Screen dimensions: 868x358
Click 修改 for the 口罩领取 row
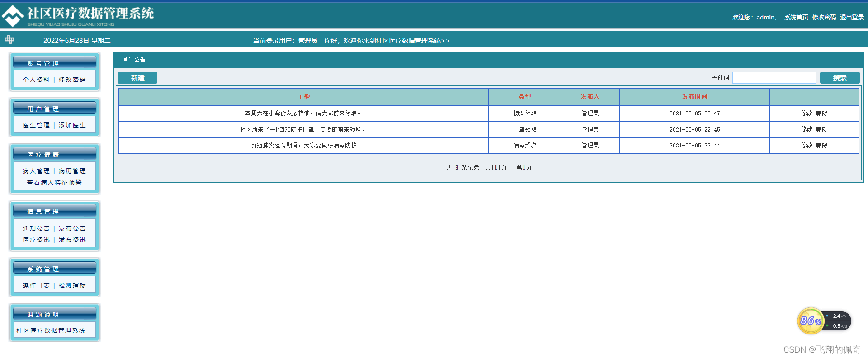click(x=807, y=129)
